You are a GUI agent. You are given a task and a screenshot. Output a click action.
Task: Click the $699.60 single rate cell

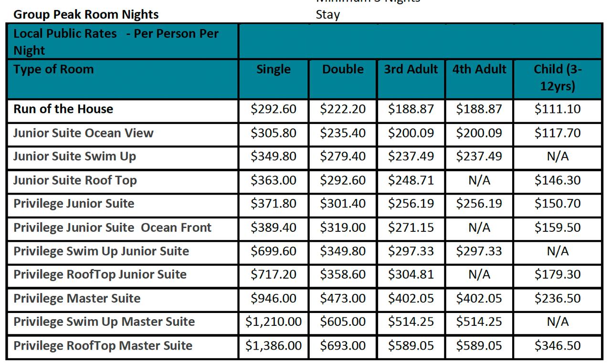click(x=274, y=251)
